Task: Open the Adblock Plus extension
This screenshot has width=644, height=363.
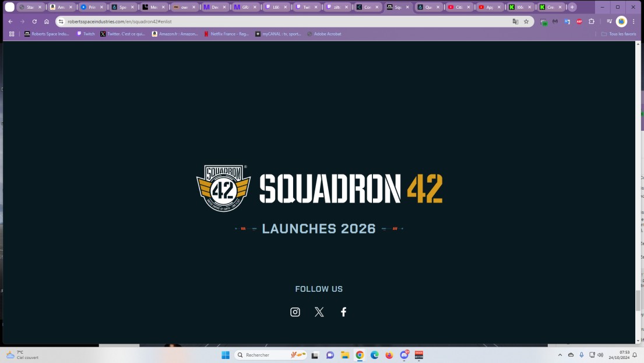Action: 579,22
